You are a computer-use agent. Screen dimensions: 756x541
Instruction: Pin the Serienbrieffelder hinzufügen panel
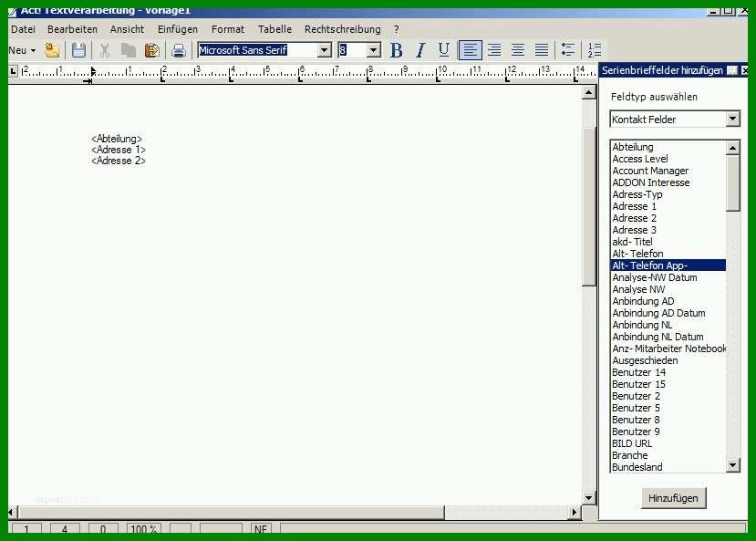click(x=732, y=70)
